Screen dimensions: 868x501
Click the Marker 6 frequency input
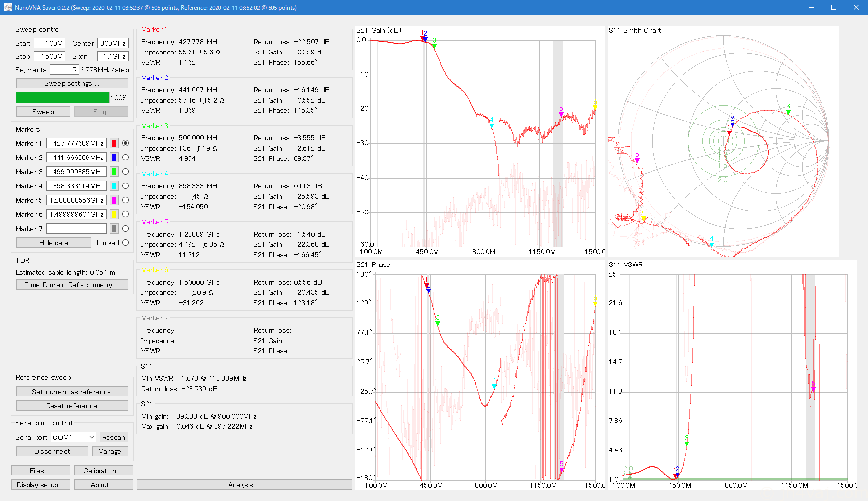[x=76, y=214]
